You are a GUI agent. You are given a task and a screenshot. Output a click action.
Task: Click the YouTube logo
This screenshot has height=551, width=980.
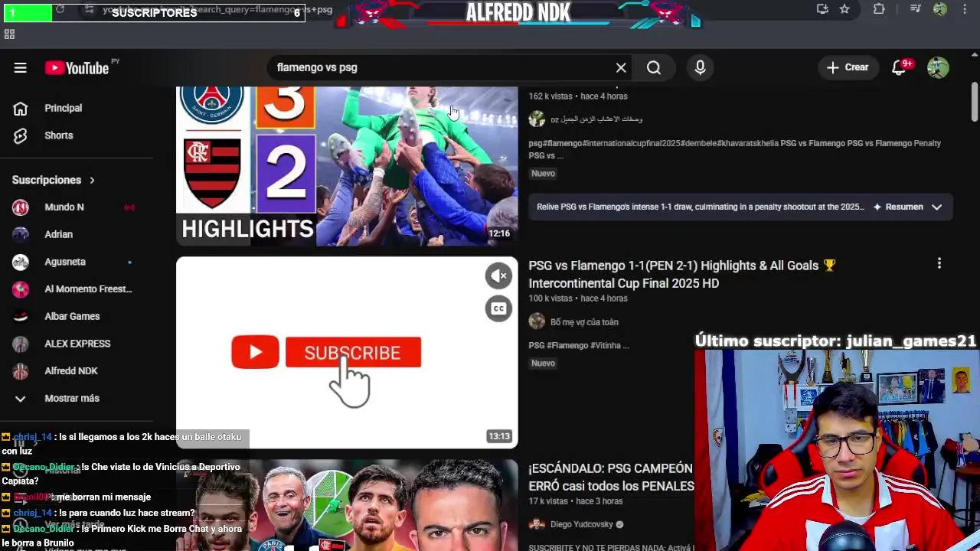[77, 68]
